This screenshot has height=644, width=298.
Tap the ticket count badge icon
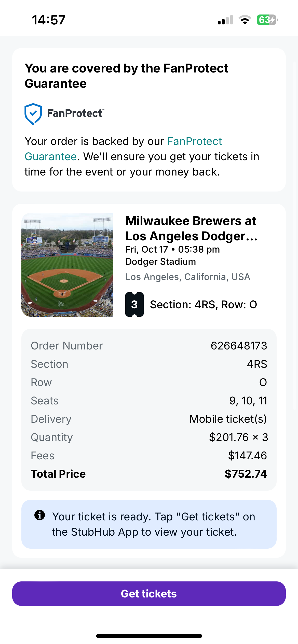134,304
